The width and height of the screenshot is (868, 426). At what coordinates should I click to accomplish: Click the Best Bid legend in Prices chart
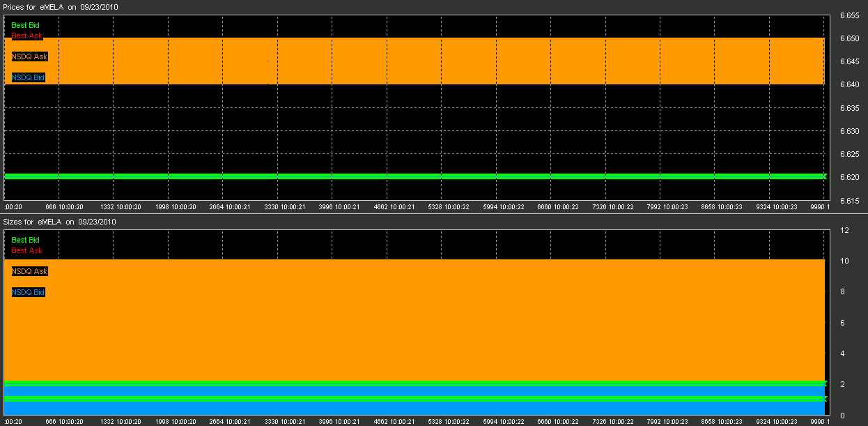[25, 25]
